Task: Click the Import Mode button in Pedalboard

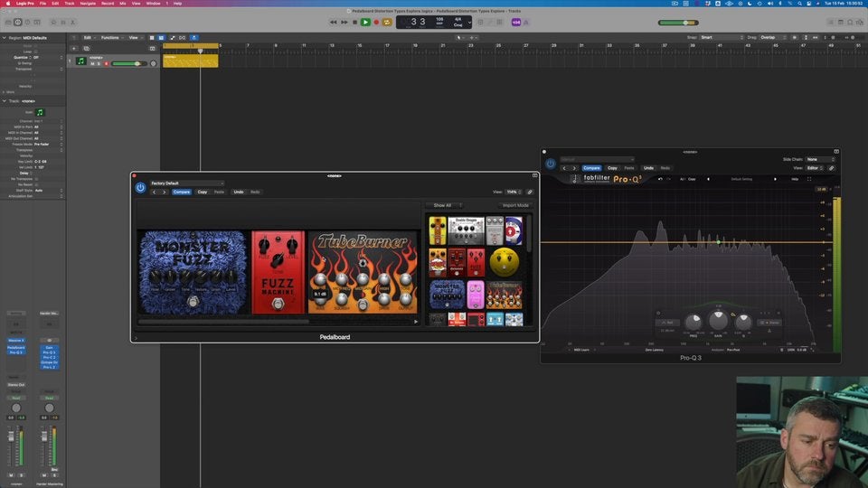Action: pyautogui.click(x=515, y=205)
